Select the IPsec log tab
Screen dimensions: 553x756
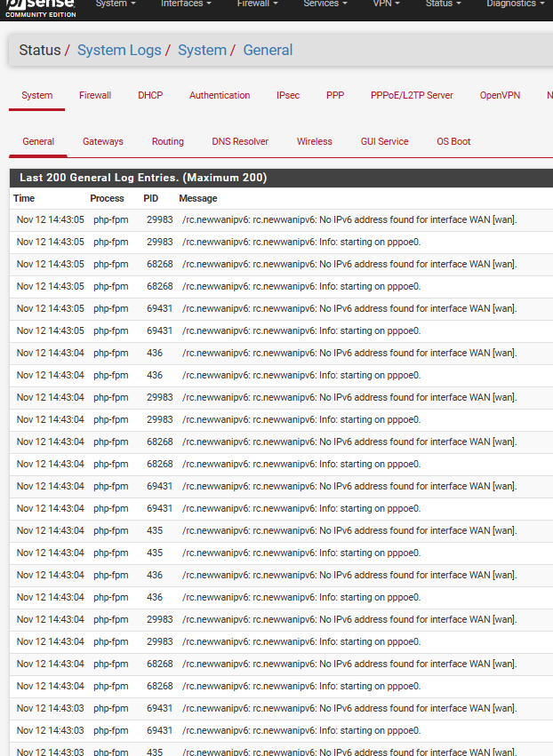[288, 95]
